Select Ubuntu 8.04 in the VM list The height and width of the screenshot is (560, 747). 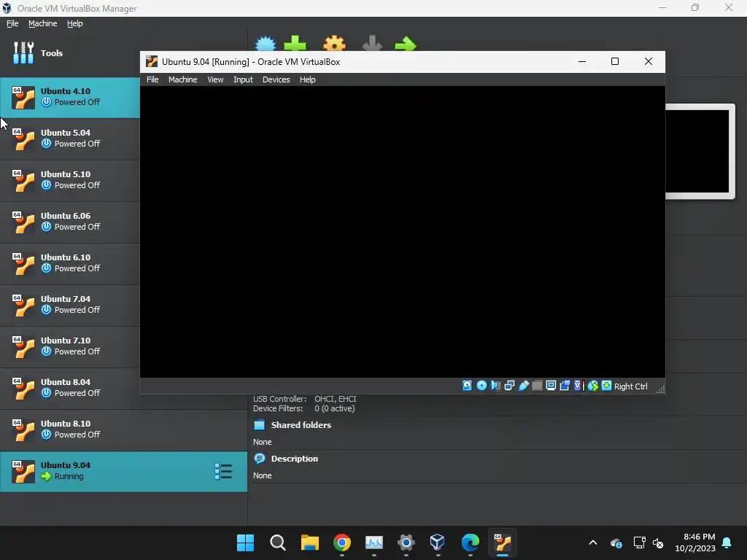tap(69, 388)
